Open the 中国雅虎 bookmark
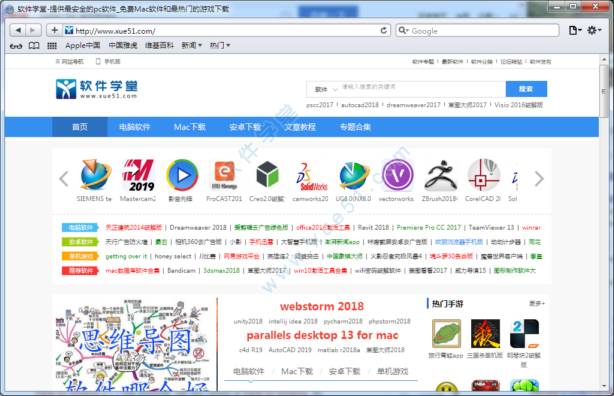 (x=123, y=45)
